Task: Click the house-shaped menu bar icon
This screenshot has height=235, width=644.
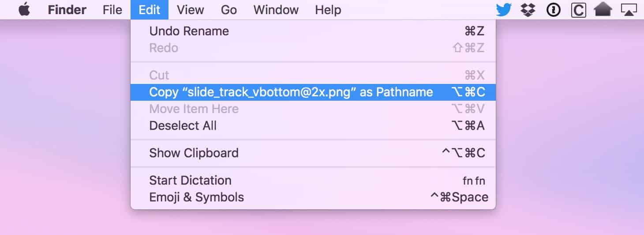Action: point(603,10)
